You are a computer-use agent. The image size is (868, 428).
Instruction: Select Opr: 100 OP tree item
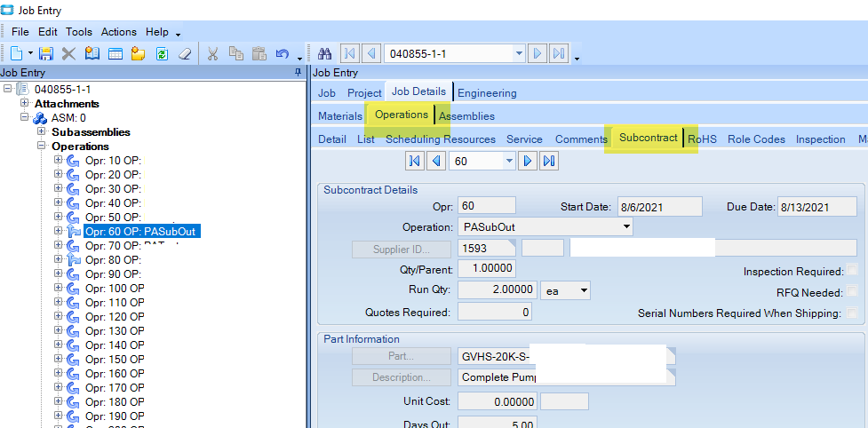[x=115, y=288]
